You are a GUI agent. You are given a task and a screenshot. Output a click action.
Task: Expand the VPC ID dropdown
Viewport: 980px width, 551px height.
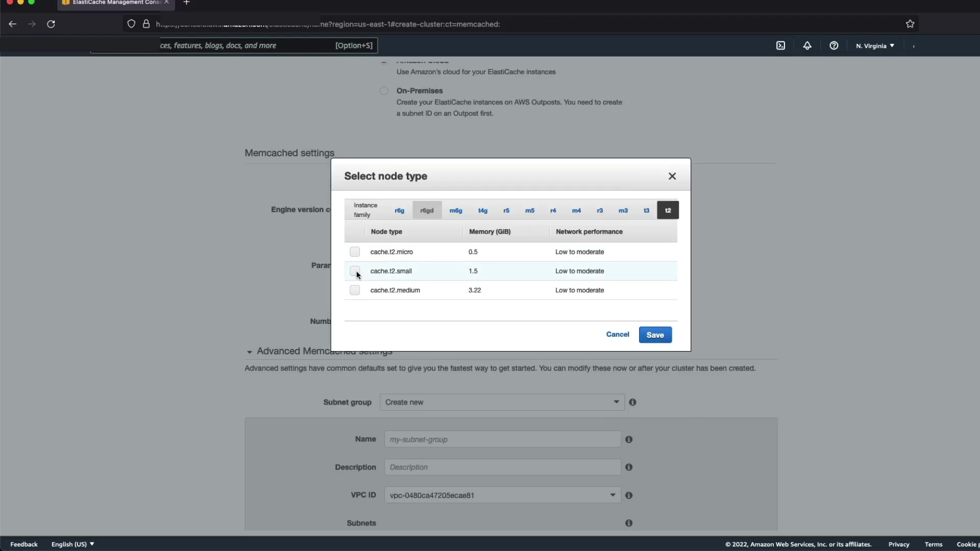[x=502, y=495]
